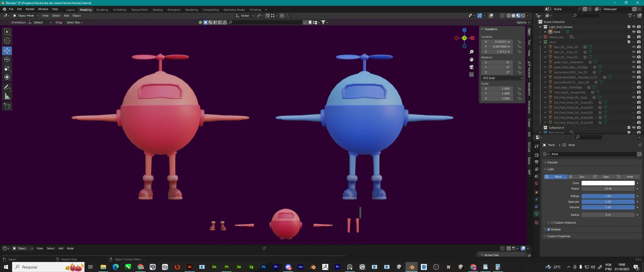Expand the Custom Properties panel
Image resolution: width=644 pixels, height=272 pixels.
[x=592, y=236]
